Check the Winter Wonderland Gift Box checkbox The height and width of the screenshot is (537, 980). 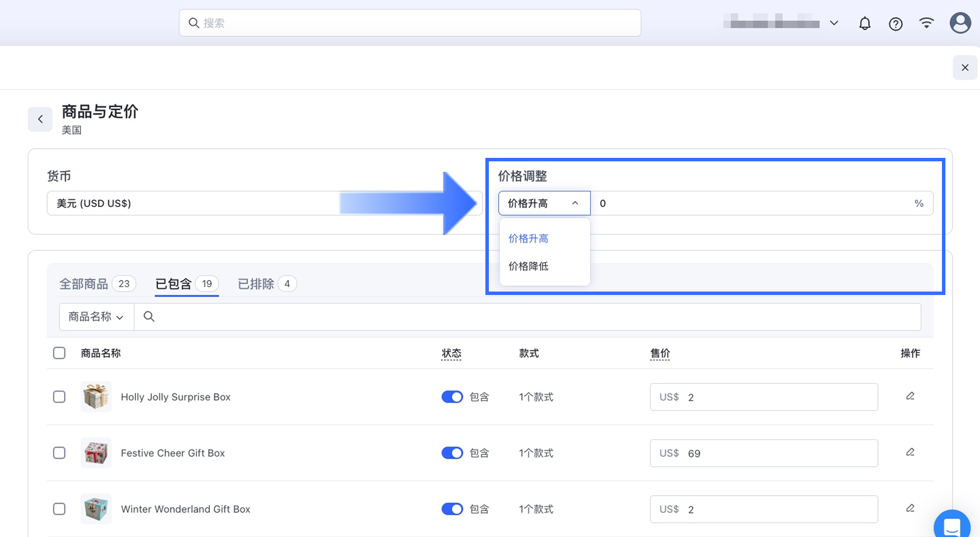click(59, 509)
